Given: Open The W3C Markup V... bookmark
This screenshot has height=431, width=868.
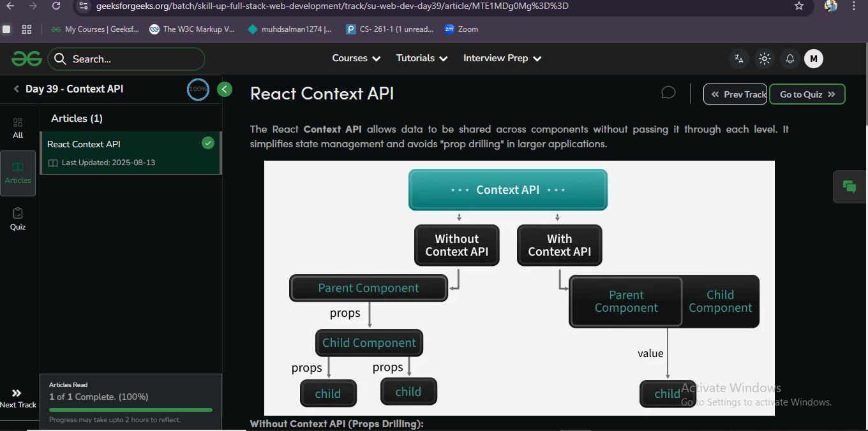Looking at the screenshot, I should (192, 29).
